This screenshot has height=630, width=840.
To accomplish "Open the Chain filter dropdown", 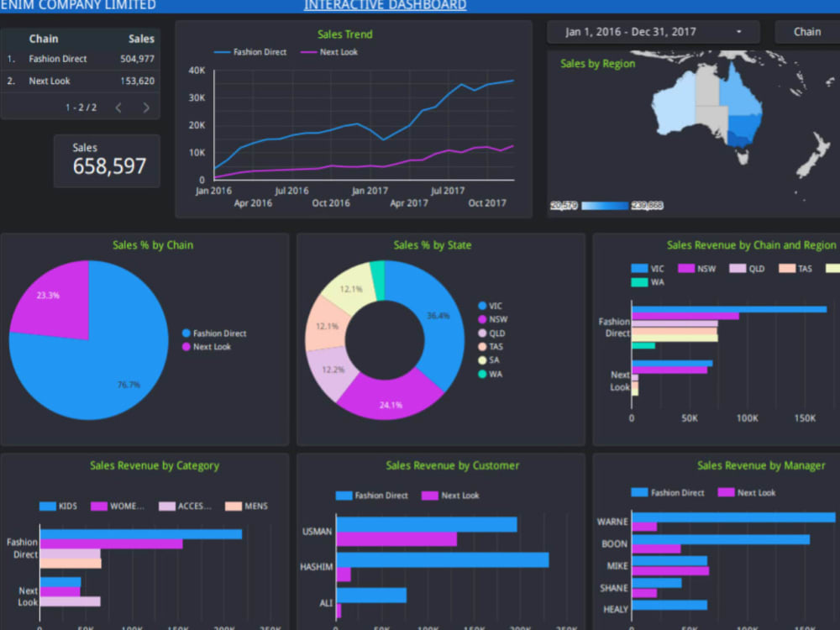I will click(806, 31).
